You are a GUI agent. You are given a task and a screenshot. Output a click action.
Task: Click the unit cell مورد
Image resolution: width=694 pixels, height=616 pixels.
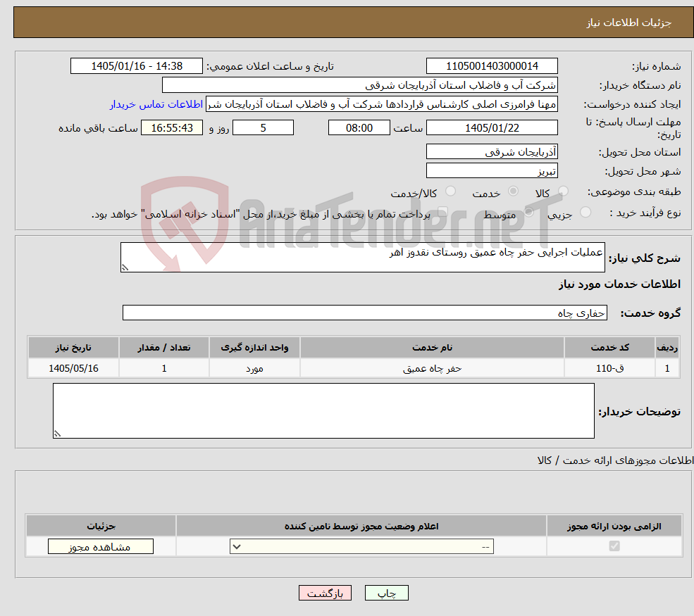click(x=254, y=368)
